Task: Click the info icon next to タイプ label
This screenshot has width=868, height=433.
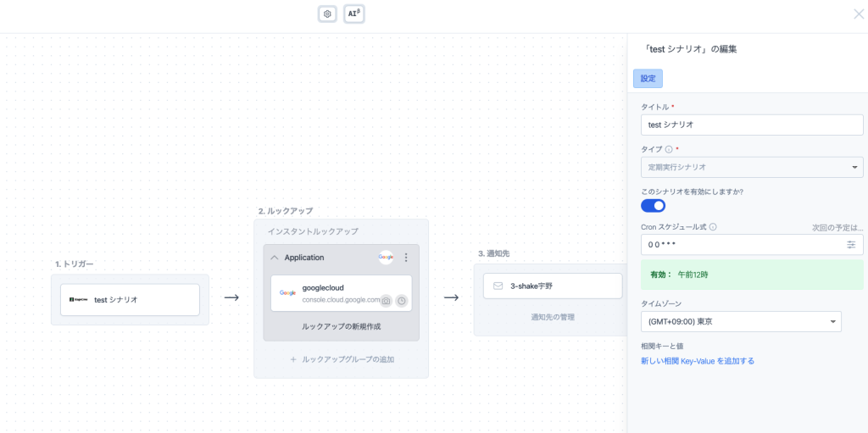Action: click(x=669, y=149)
